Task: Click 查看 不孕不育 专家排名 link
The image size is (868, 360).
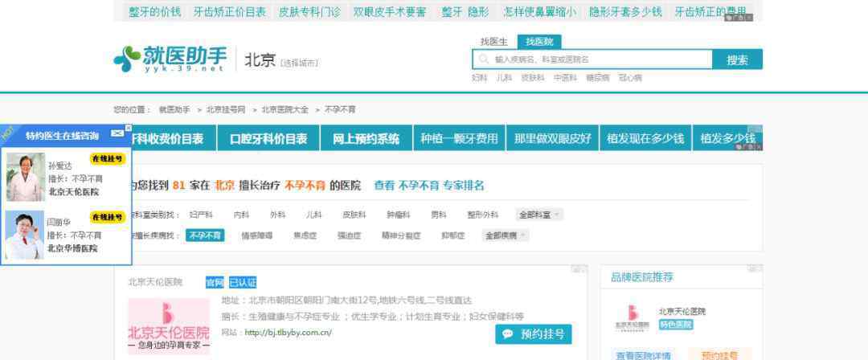Action: [x=429, y=186]
